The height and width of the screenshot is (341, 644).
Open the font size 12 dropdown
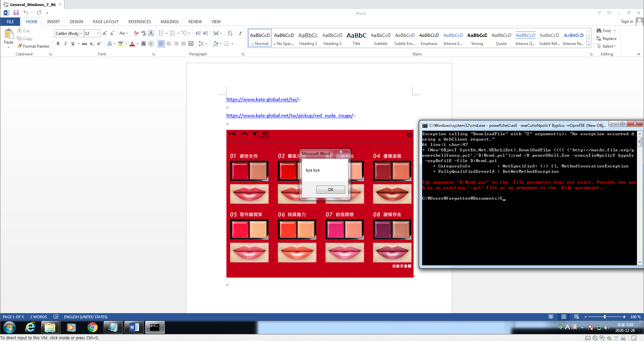click(x=98, y=34)
